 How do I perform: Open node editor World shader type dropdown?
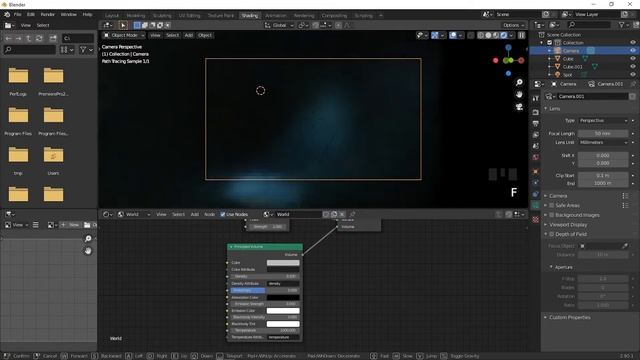pyautogui.click(x=134, y=214)
